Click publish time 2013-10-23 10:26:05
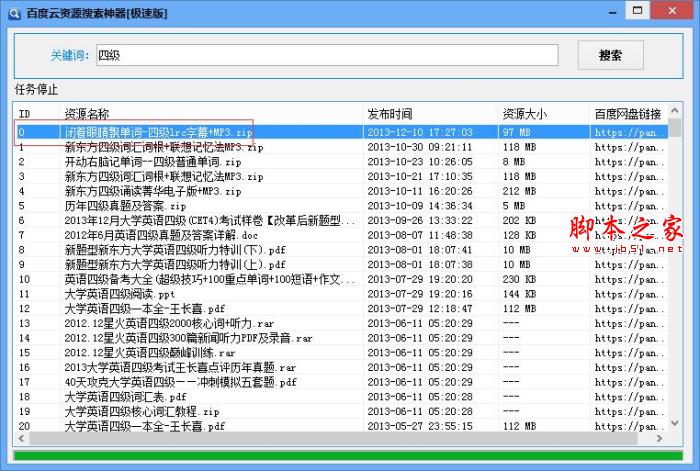700x471 pixels. point(420,162)
